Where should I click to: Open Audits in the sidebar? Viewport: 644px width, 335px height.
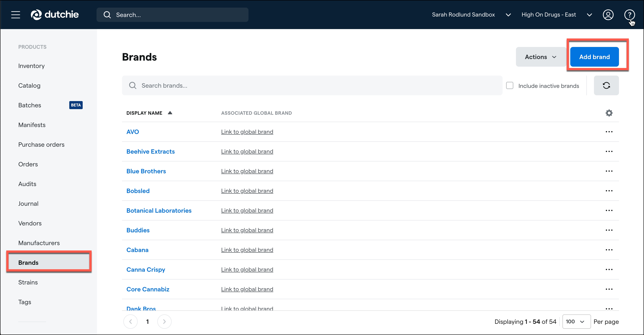point(27,184)
